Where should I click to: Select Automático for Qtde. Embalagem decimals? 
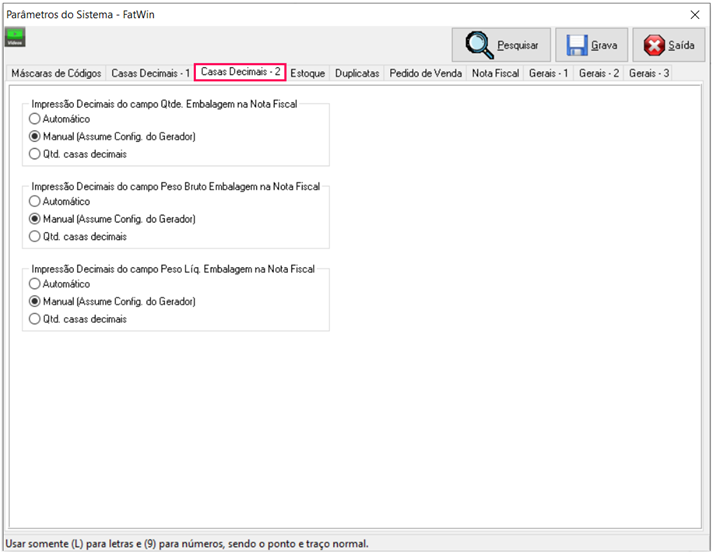35,119
